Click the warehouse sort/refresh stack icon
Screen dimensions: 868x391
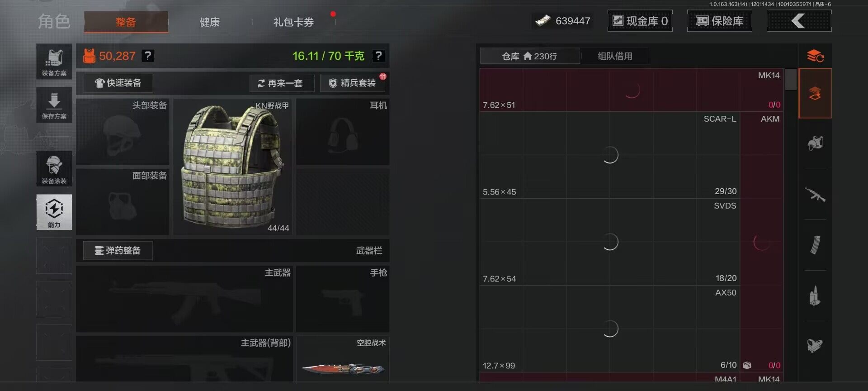click(x=815, y=56)
